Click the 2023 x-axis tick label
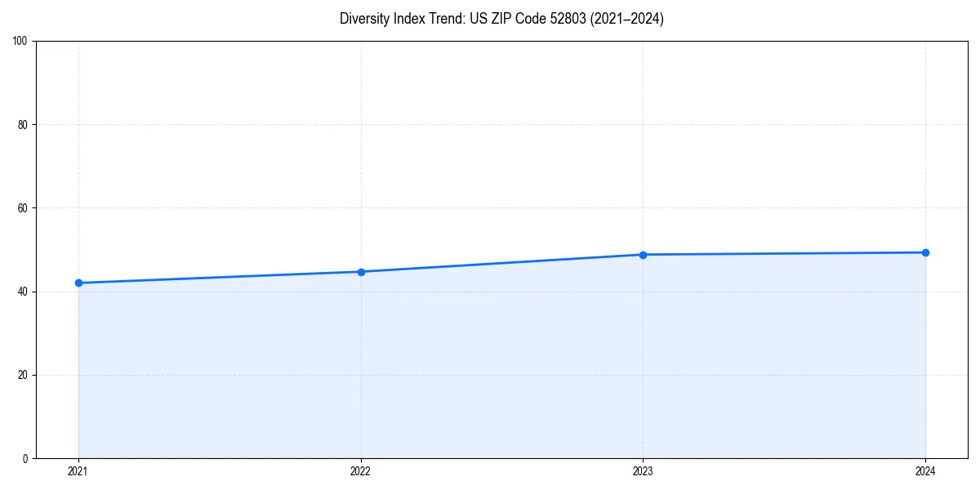Image resolution: width=980 pixels, height=490 pixels. (x=644, y=471)
